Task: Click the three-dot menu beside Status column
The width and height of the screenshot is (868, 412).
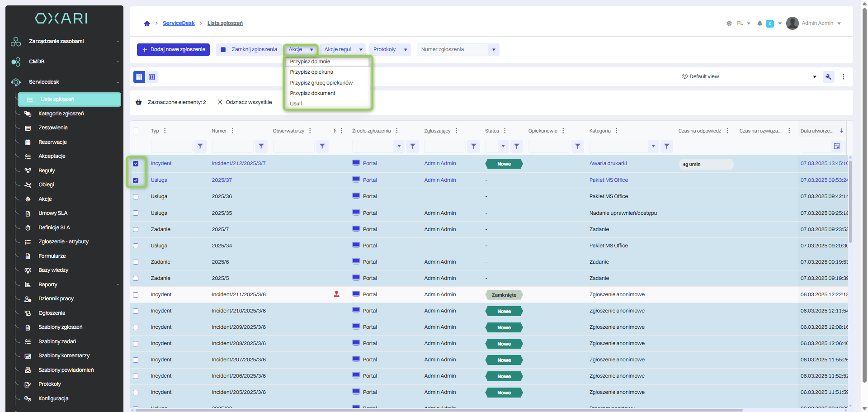Action: (x=505, y=131)
